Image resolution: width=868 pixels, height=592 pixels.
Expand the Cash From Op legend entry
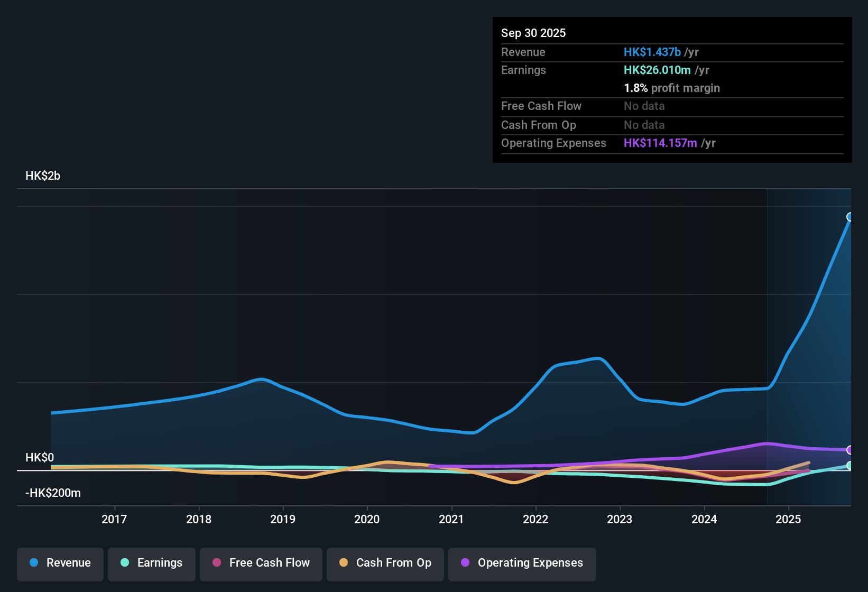pyautogui.click(x=385, y=563)
